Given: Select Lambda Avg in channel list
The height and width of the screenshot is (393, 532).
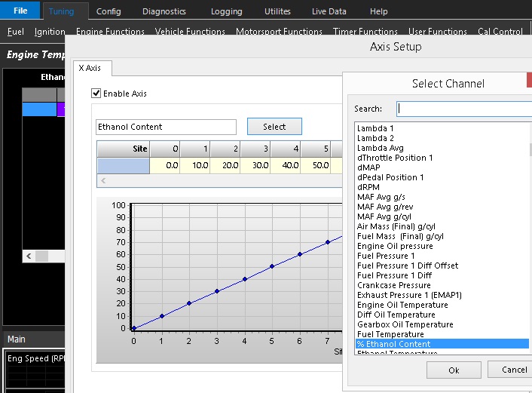Looking at the screenshot, I should pos(381,148).
